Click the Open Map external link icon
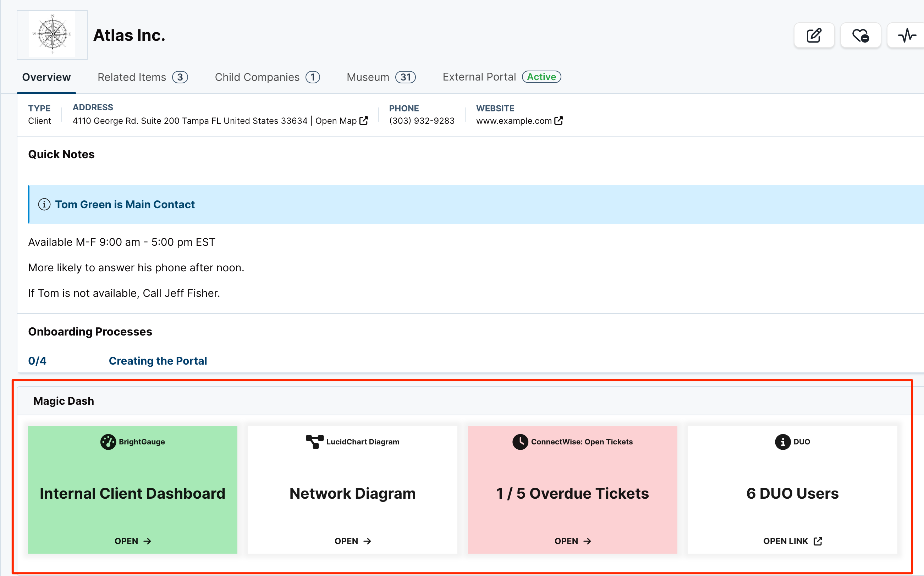Screen dimensions: 924x576 point(363,120)
